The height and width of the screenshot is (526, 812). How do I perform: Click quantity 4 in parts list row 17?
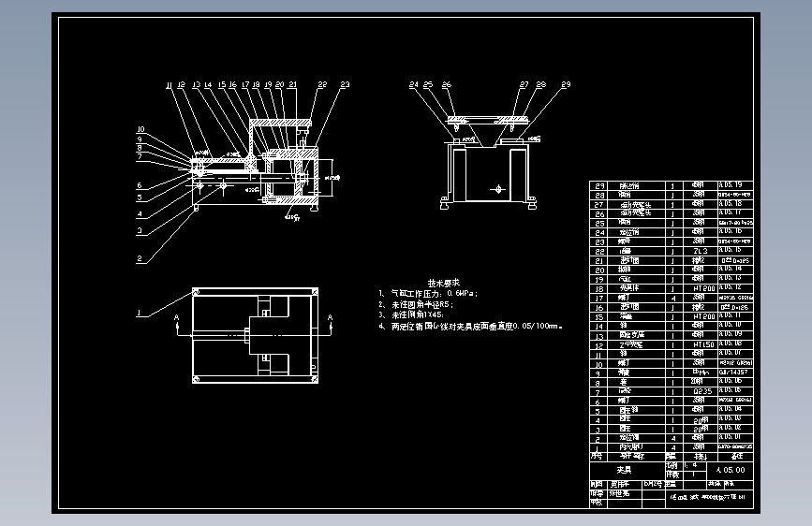pyautogui.click(x=673, y=299)
